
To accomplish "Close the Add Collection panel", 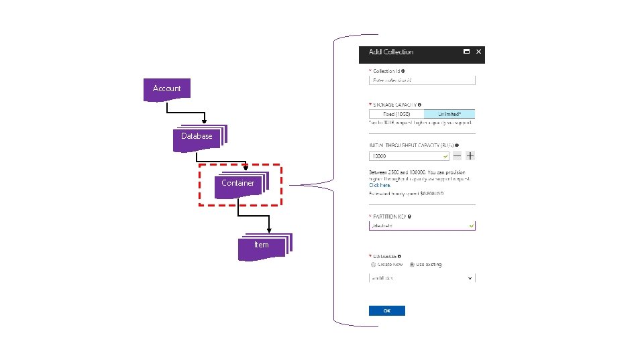I will [x=478, y=52].
